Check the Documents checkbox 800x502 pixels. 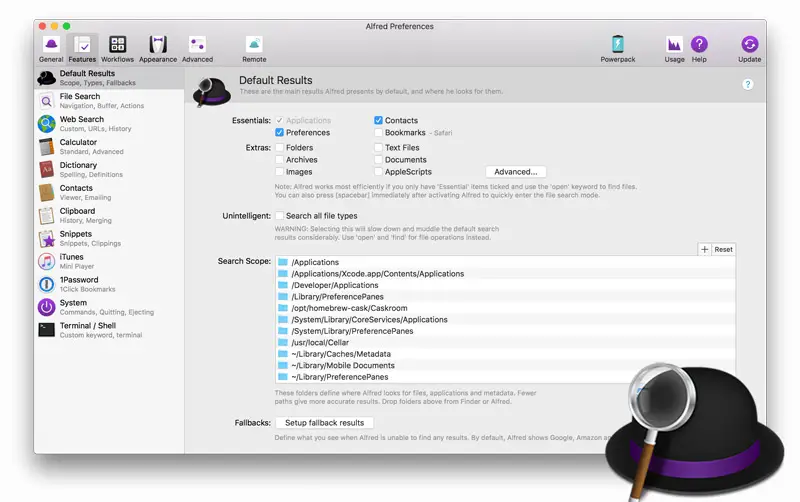click(x=378, y=160)
